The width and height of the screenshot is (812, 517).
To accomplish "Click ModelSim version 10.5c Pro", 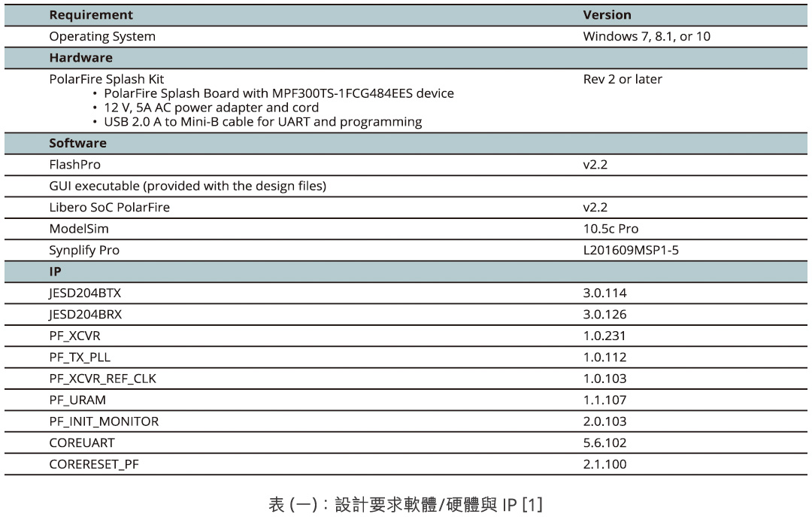I will pos(611,229).
